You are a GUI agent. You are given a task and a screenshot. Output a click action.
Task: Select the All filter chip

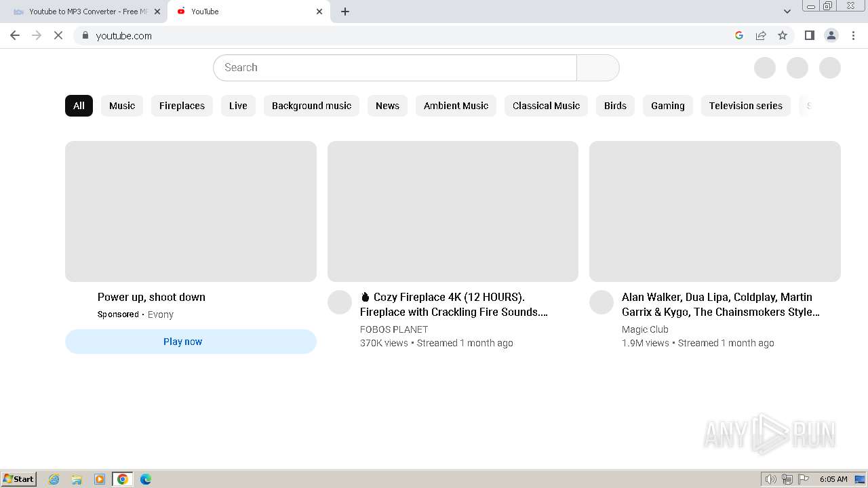coord(79,106)
